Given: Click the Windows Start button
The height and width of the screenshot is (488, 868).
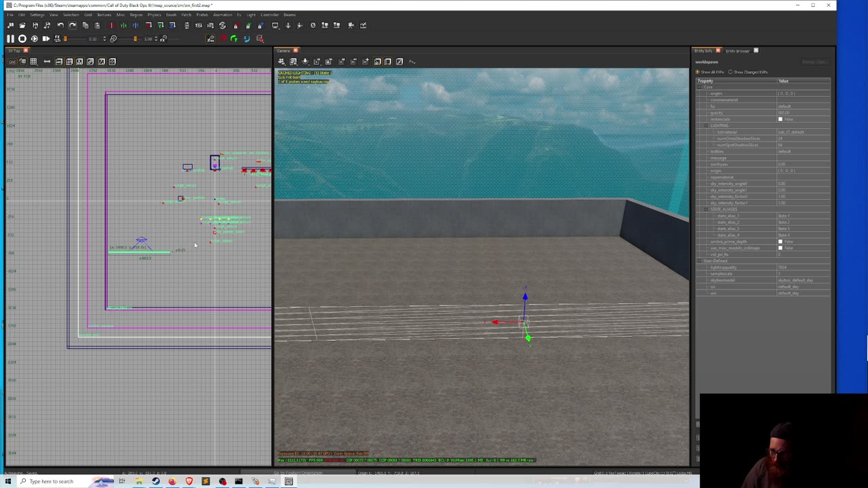Looking at the screenshot, I should (x=8, y=481).
